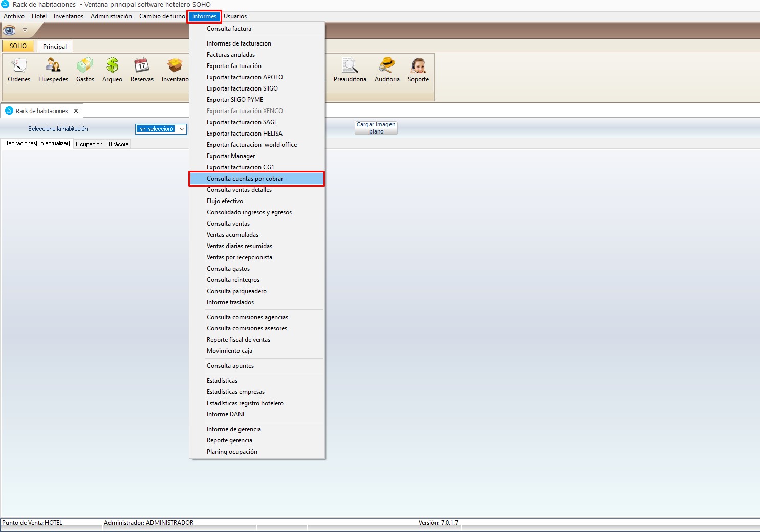
Task: Choose Exportar facturacion SIIGO menu entry
Action: pyautogui.click(x=242, y=88)
